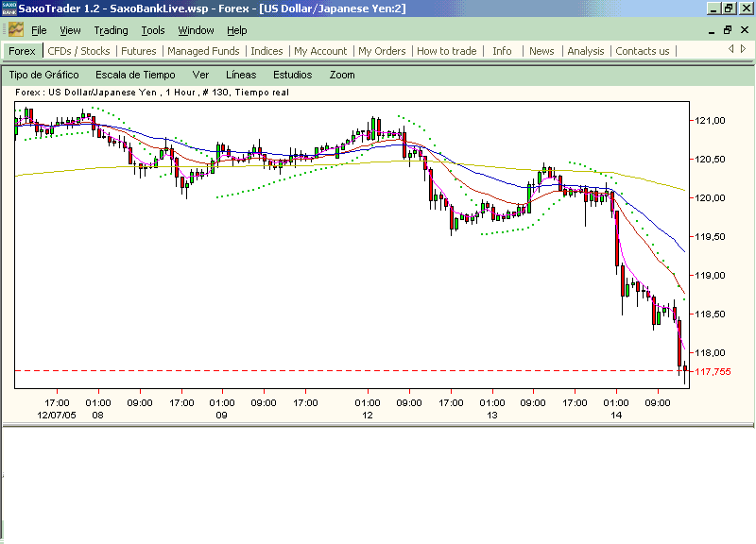This screenshot has width=756, height=544.
Task: Go to the Analysis tab
Action: click(586, 51)
